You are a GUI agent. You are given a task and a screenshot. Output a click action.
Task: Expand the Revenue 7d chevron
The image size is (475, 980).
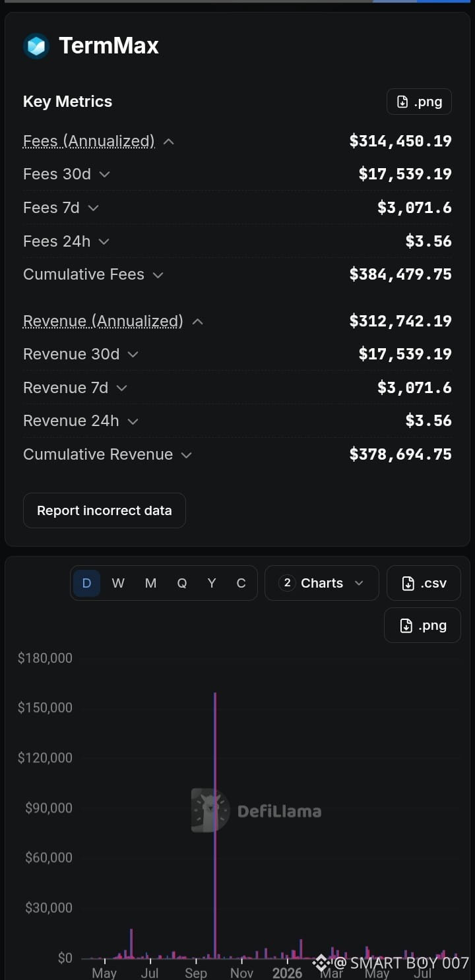coord(121,388)
